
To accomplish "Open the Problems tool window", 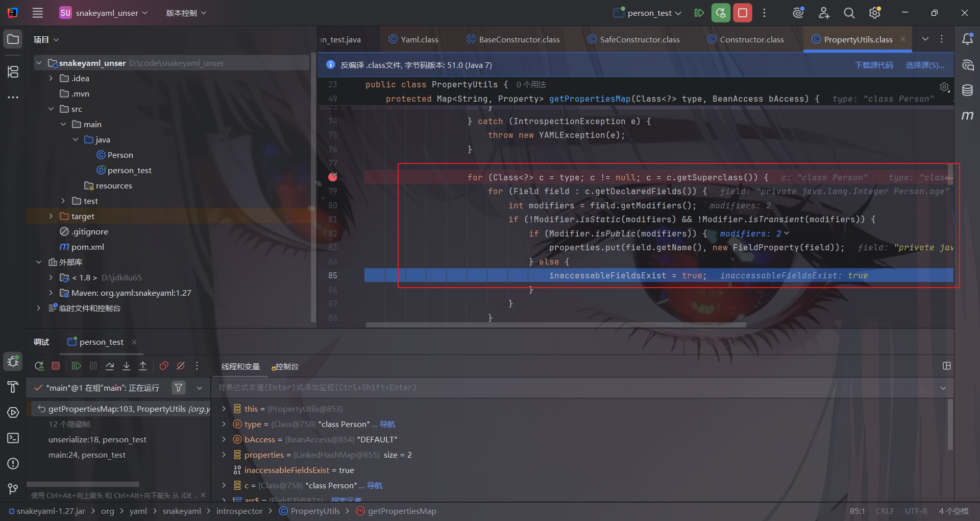I will [13, 464].
